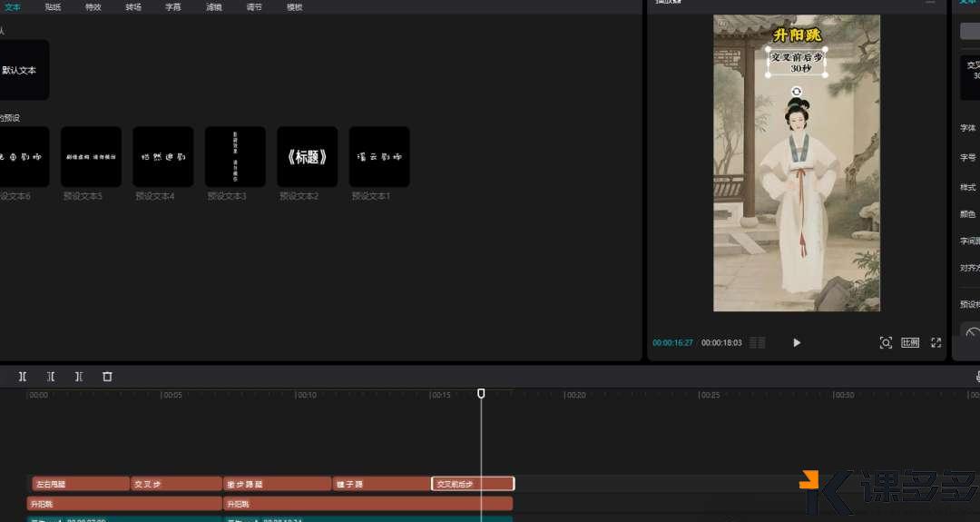Click the rotate handle under the text box
Screen dimensions: 980x522
pyautogui.click(x=797, y=92)
